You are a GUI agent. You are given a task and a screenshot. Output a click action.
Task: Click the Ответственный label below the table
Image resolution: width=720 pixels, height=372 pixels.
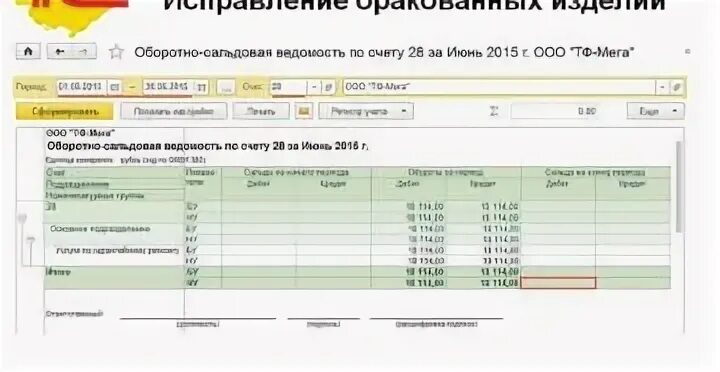coord(74,314)
